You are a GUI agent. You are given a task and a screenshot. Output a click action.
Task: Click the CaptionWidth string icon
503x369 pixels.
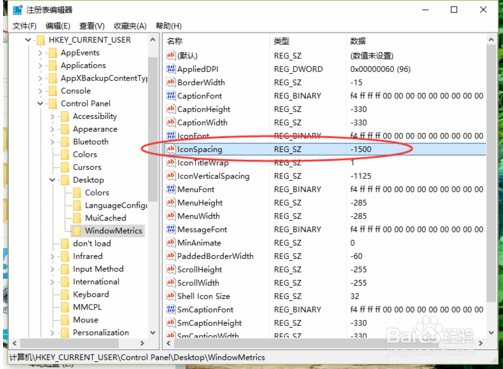171,122
